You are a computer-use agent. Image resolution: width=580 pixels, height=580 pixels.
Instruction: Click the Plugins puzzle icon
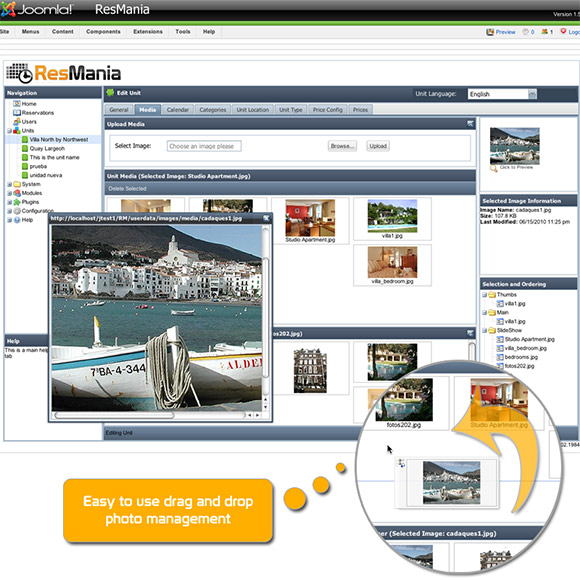pos(17,202)
